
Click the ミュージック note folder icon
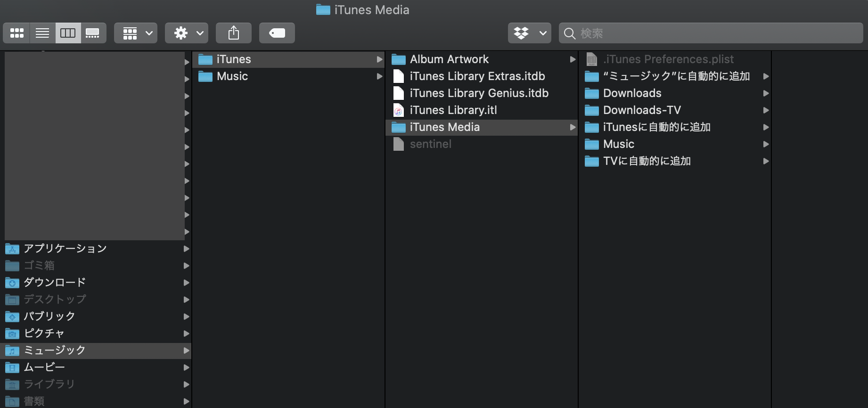12,351
